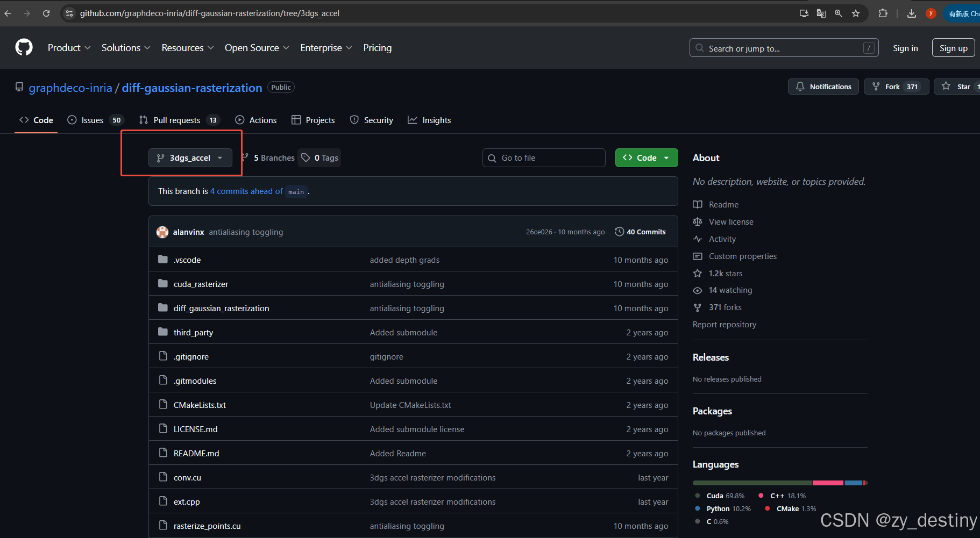Viewport: 980px width, 538px height.
Task: Click the forks icon in About
Action: (x=698, y=307)
